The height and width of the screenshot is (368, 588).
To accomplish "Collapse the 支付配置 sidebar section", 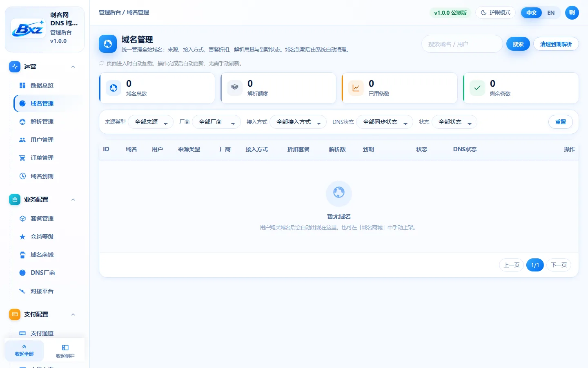I will (x=73, y=314).
